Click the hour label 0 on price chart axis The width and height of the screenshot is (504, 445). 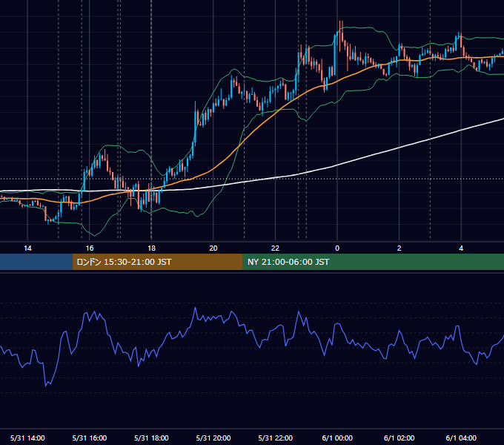click(x=337, y=248)
